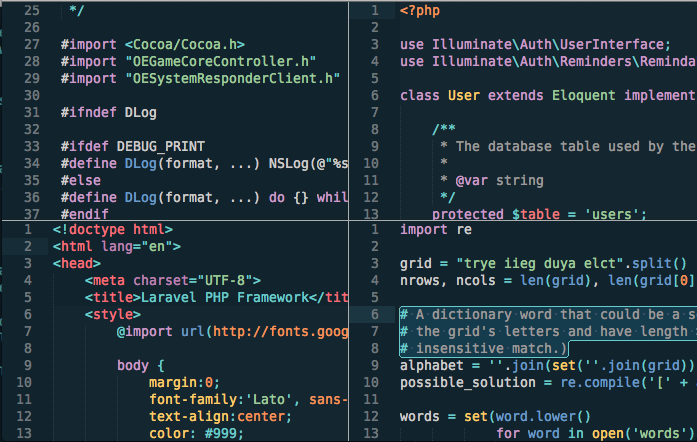Click the @var string doc comment
The image size is (697, 442).
pos(499,181)
